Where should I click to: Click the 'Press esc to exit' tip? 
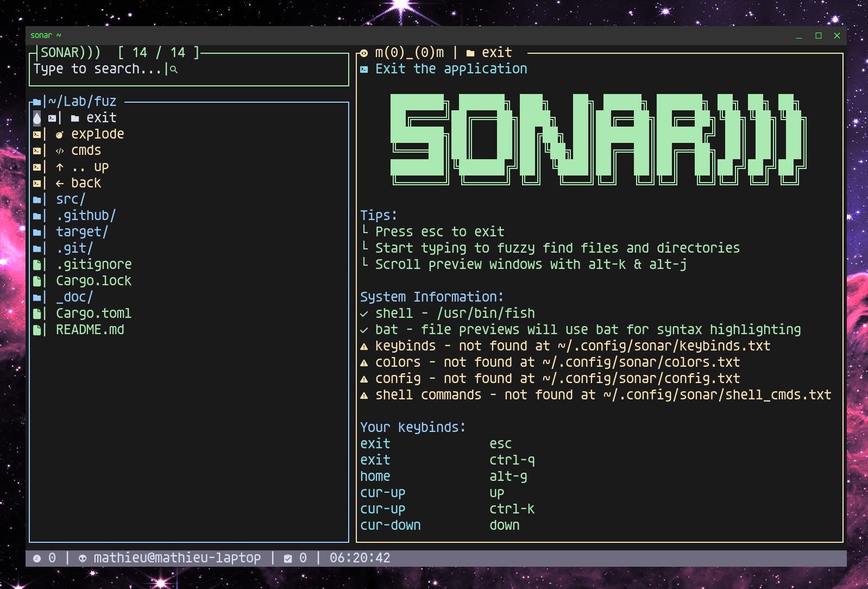[440, 232]
